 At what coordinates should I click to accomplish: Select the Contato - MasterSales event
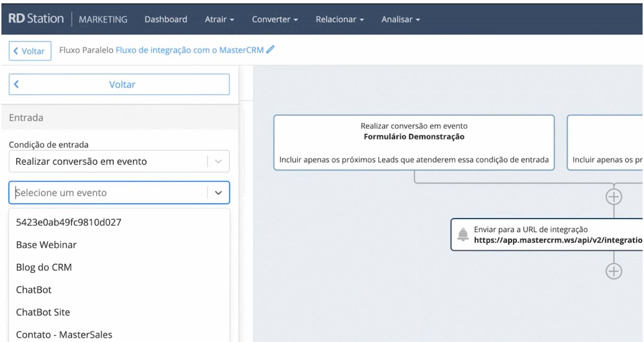(119, 334)
